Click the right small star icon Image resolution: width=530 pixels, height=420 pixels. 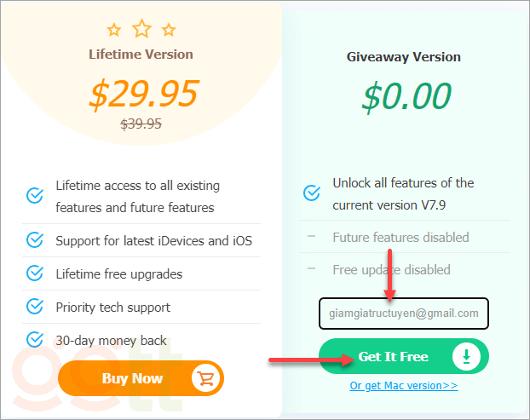[x=169, y=31]
